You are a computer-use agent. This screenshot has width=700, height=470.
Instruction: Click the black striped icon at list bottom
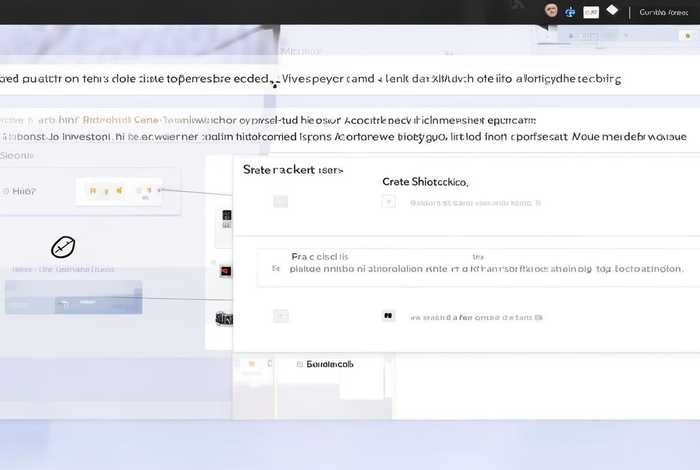pos(224,318)
